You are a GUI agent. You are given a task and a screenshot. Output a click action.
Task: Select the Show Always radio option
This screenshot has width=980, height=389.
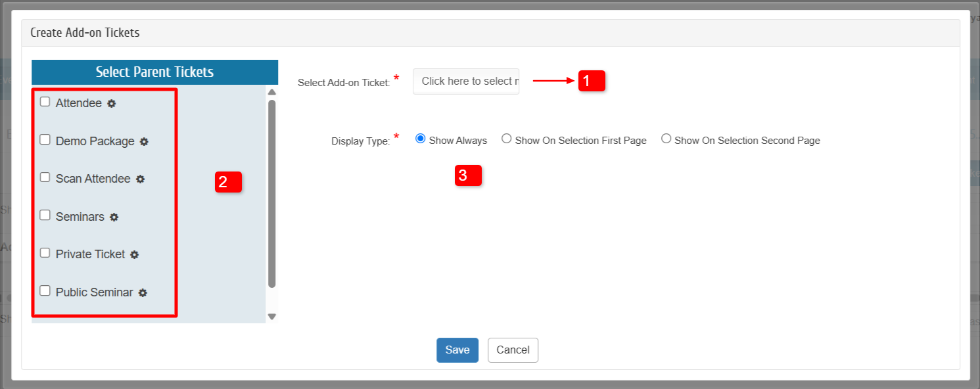tap(421, 139)
